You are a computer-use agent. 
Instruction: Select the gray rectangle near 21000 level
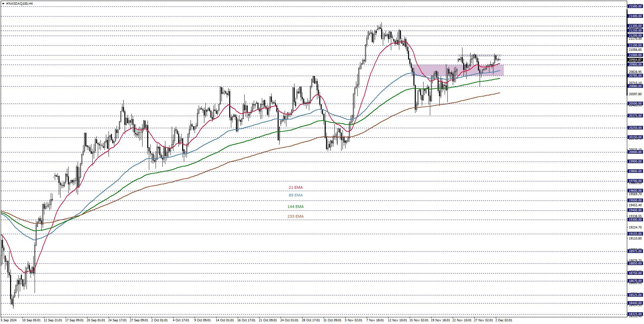tap(480, 55)
